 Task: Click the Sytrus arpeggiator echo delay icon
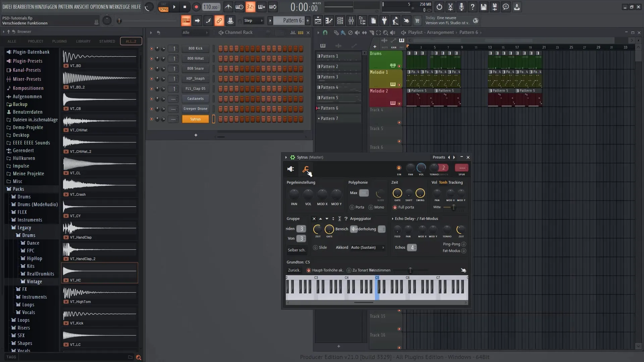(392, 218)
